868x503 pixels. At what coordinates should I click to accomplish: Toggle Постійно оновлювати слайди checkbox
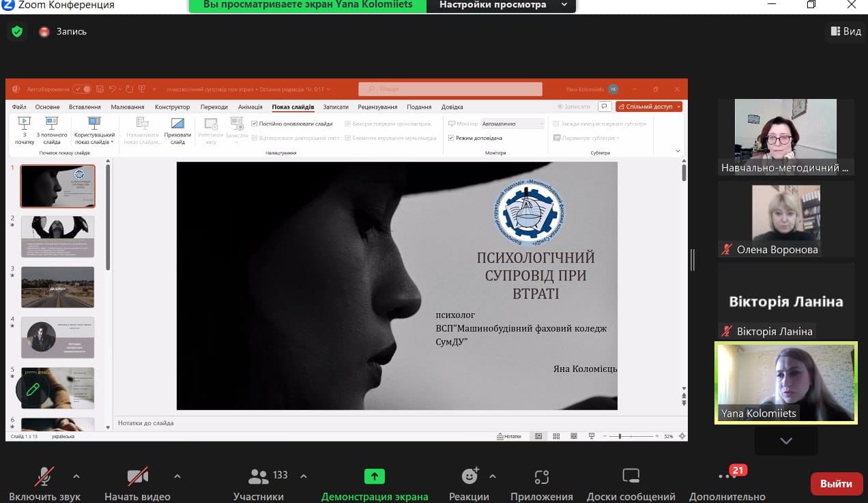(x=255, y=124)
